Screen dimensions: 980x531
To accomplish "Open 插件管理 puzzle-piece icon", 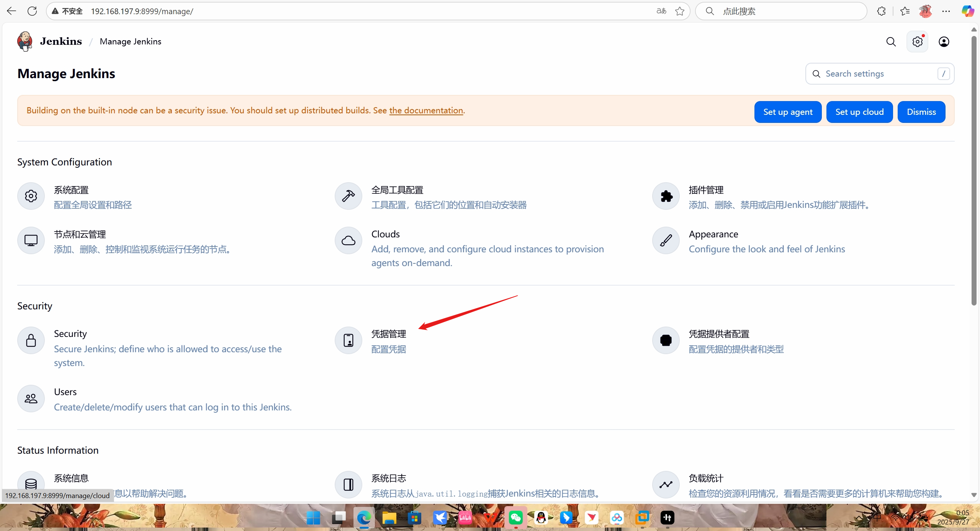I will [666, 196].
